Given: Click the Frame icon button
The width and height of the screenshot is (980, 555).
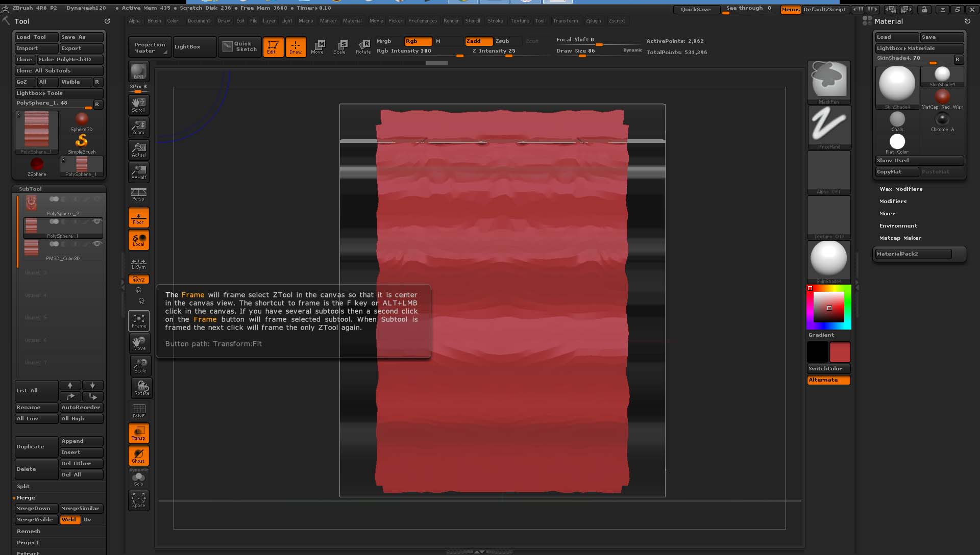Looking at the screenshot, I should click(138, 321).
